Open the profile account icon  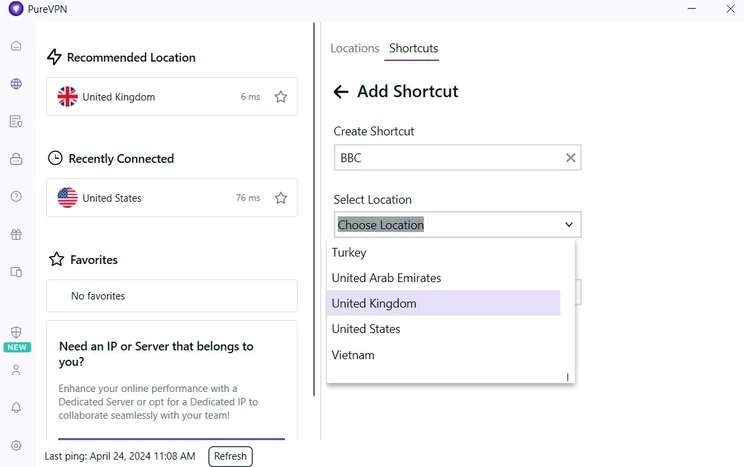[16, 370]
